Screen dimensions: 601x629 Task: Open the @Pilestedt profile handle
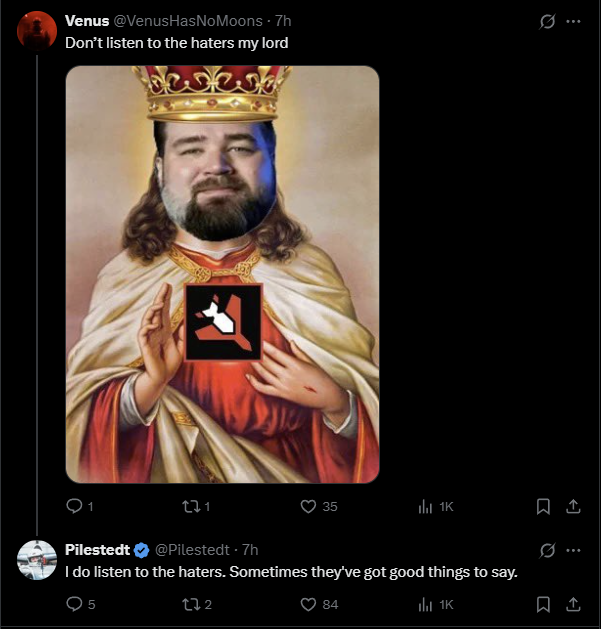192,550
